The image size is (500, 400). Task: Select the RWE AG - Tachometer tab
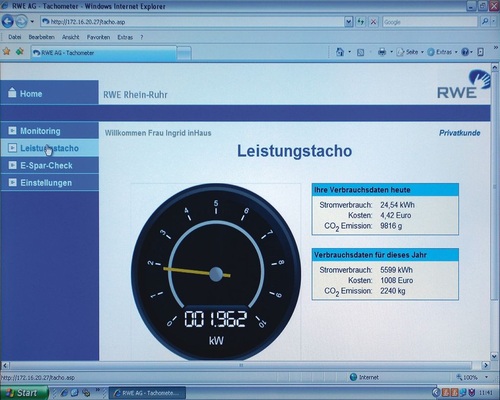point(104,53)
